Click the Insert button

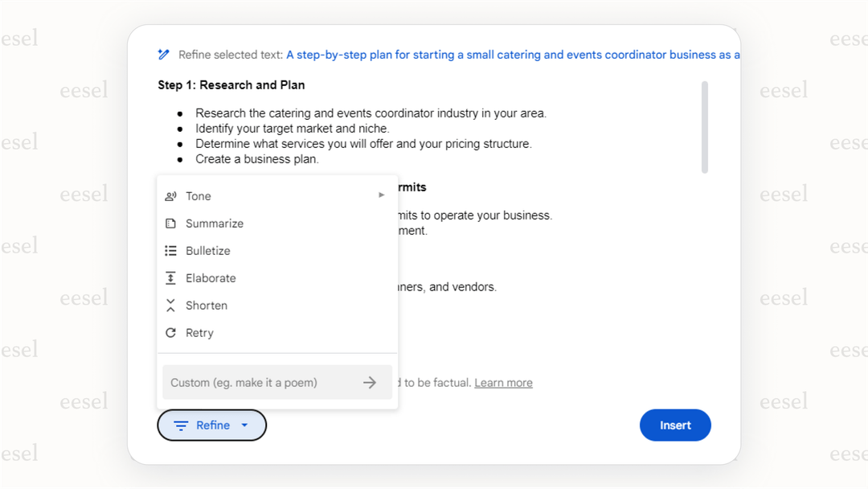pos(675,425)
